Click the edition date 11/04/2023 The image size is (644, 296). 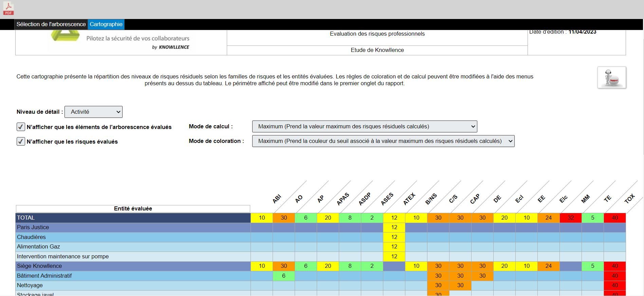click(582, 32)
